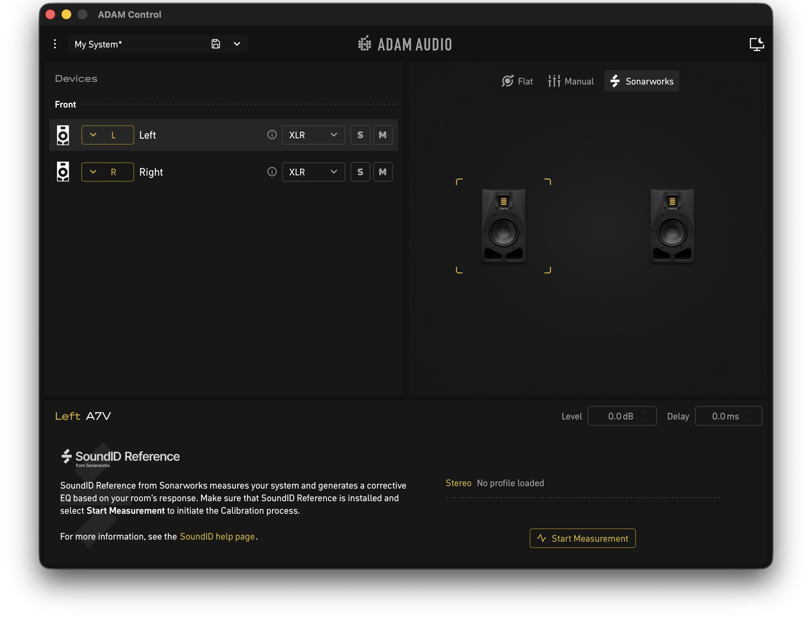Increase Level with the up stepper arrow

(x=644, y=412)
